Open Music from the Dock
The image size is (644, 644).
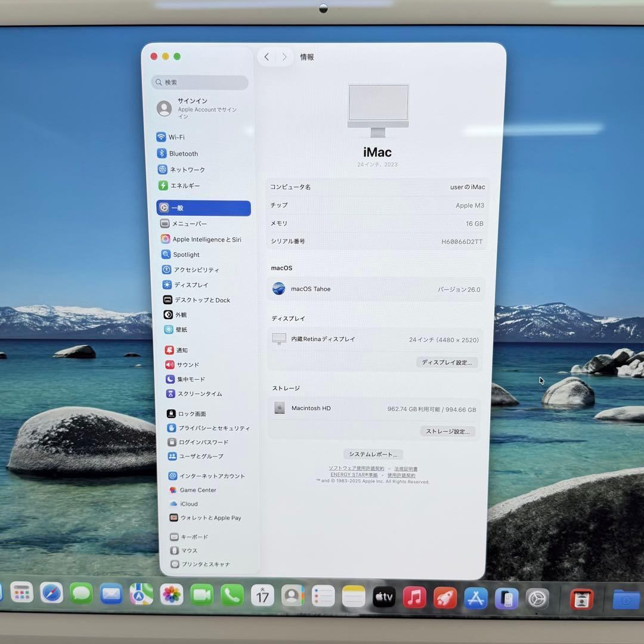[414, 597]
